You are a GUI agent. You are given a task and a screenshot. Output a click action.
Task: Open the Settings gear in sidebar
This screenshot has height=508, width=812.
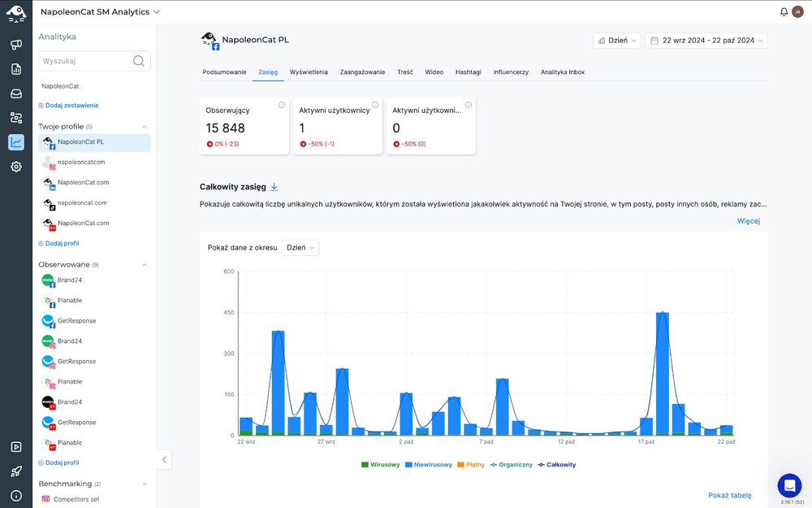tap(16, 167)
